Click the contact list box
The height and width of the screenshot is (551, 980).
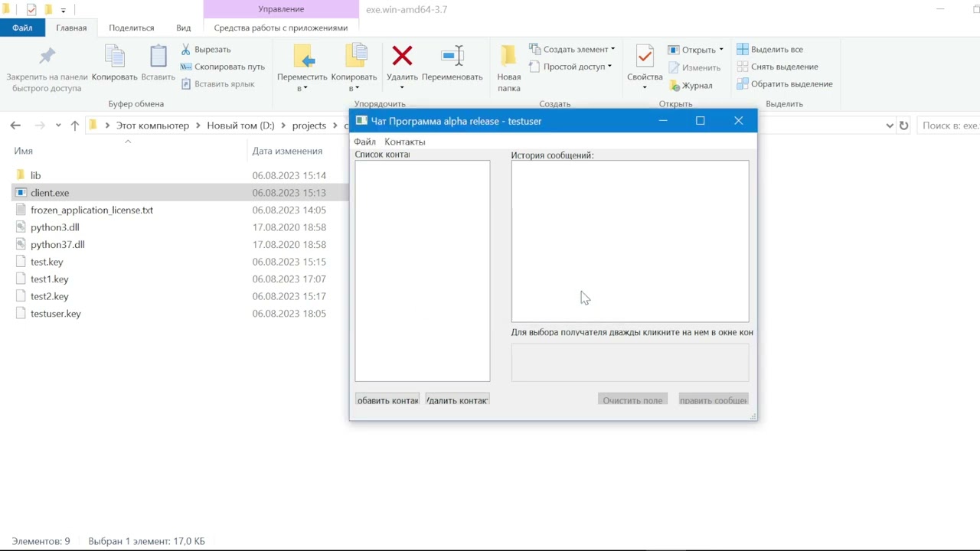pos(423,271)
